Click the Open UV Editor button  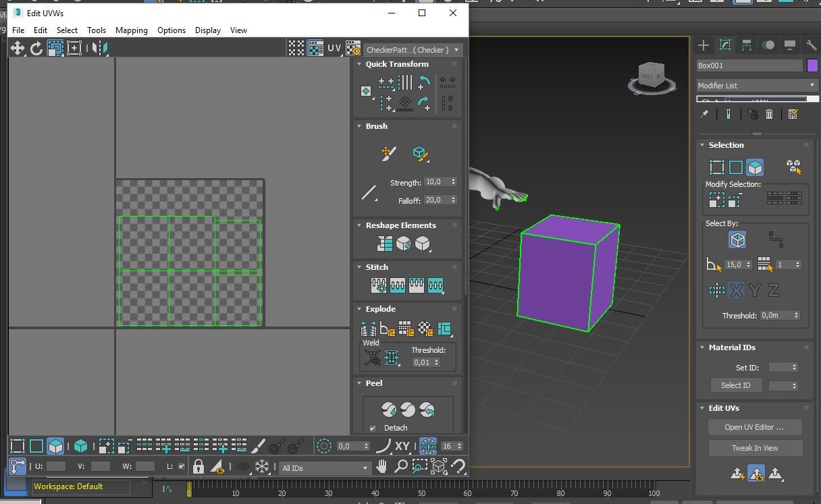(x=754, y=427)
